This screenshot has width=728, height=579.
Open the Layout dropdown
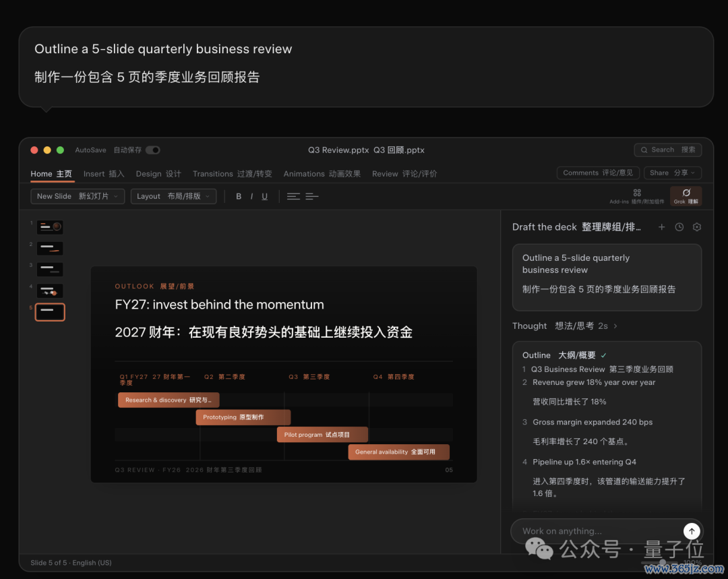173,196
